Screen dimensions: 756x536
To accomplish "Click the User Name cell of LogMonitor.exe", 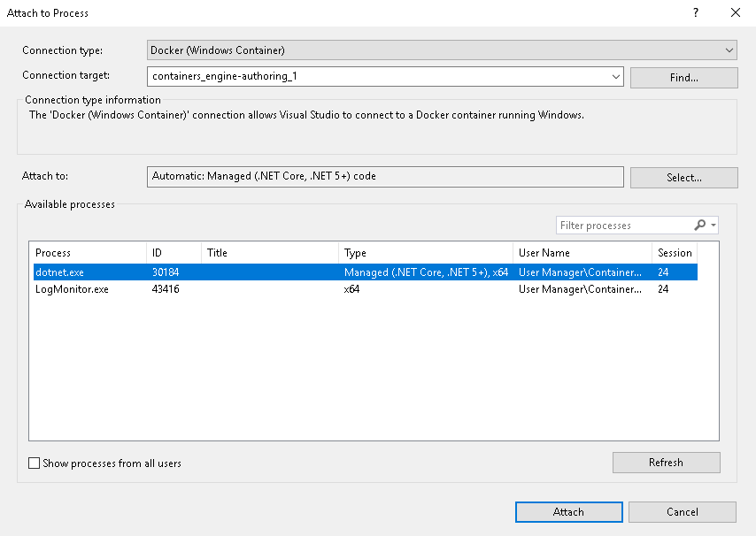I will pyautogui.click(x=580, y=289).
